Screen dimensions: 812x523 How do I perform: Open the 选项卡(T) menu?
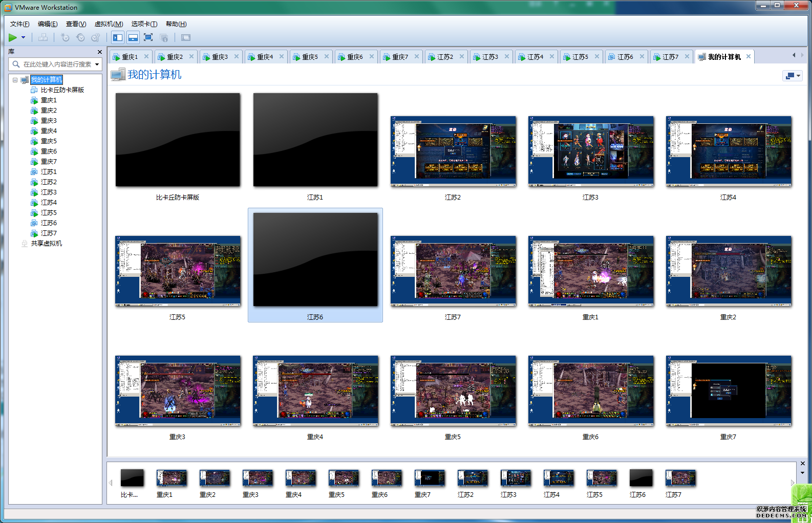pyautogui.click(x=144, y=24)
